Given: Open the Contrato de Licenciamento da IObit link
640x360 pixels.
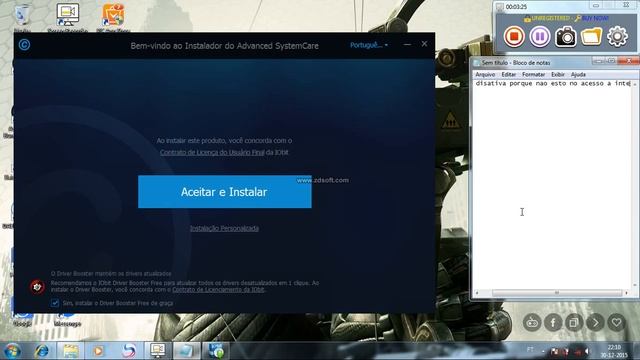Looking at the screenshot, I should click(x=218, y=290).
